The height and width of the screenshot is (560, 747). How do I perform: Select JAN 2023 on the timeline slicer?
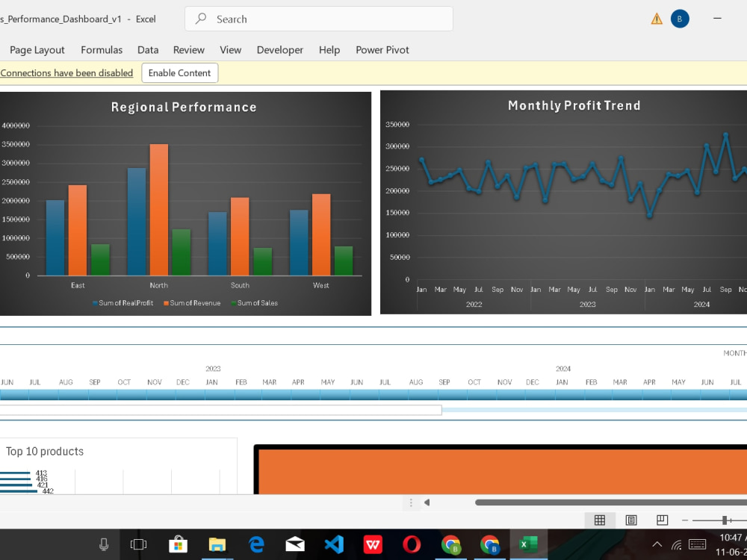click(x=220, y=395)
